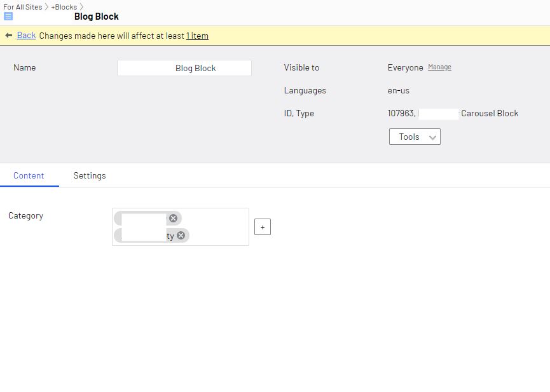Viewport: 550px width, 392px height.
Task: Open the '1 item' affected link
Action: 197,36
